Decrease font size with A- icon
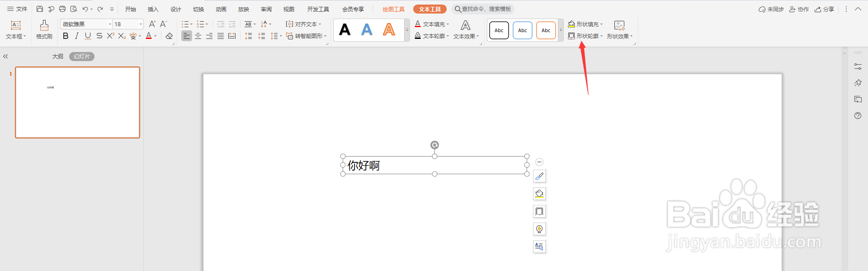 click(x=164, y=24)
